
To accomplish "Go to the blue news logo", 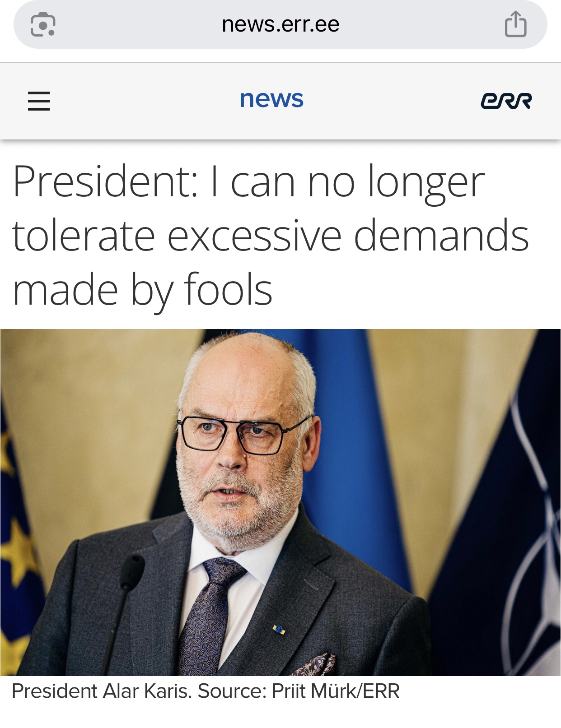I will [271, 99].
